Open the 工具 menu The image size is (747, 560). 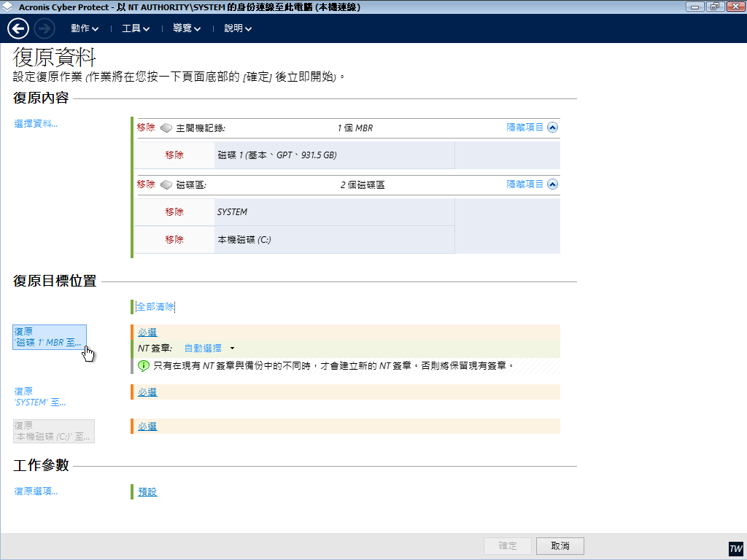pyautogui.click(x=136, y=28)
